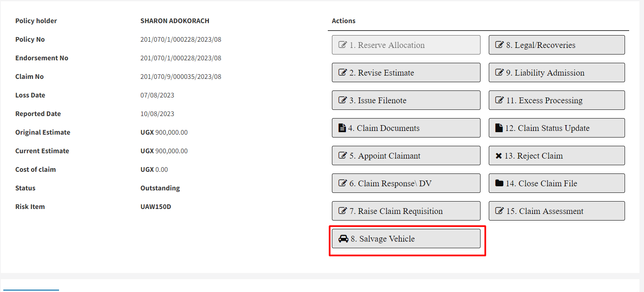Click the Outstanding status value

[x=160, y=188]
